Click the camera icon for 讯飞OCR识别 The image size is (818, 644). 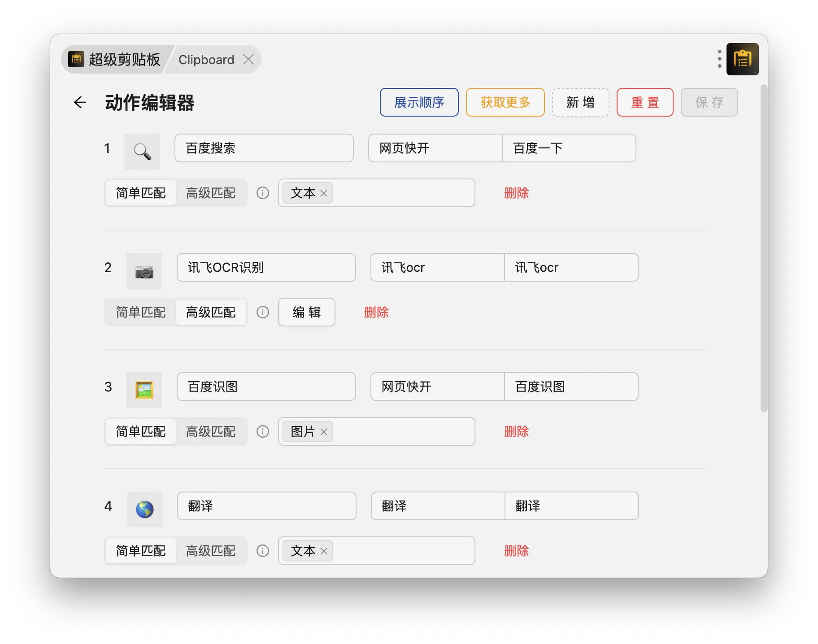(x=144, y=271)
